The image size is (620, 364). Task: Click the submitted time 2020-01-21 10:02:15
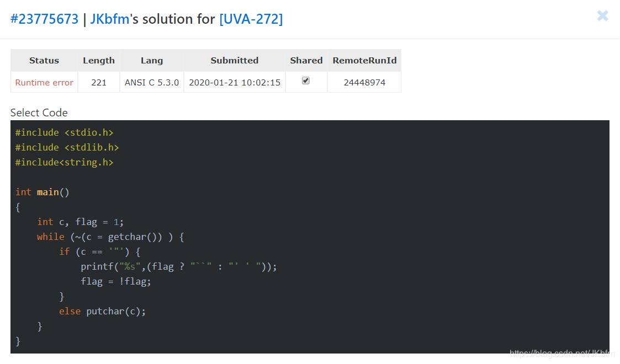click(x=235, y=83)
